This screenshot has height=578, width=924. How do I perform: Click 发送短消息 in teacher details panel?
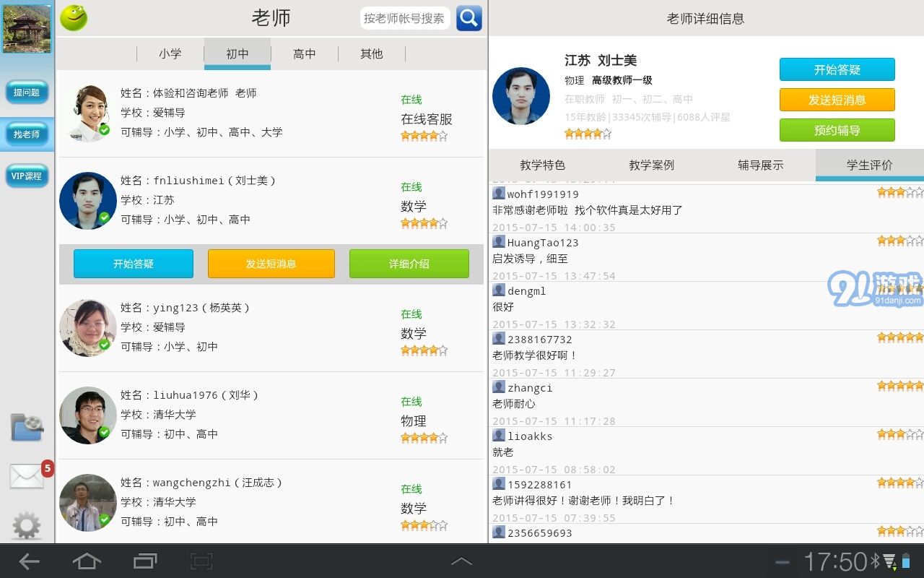point(837,100)
